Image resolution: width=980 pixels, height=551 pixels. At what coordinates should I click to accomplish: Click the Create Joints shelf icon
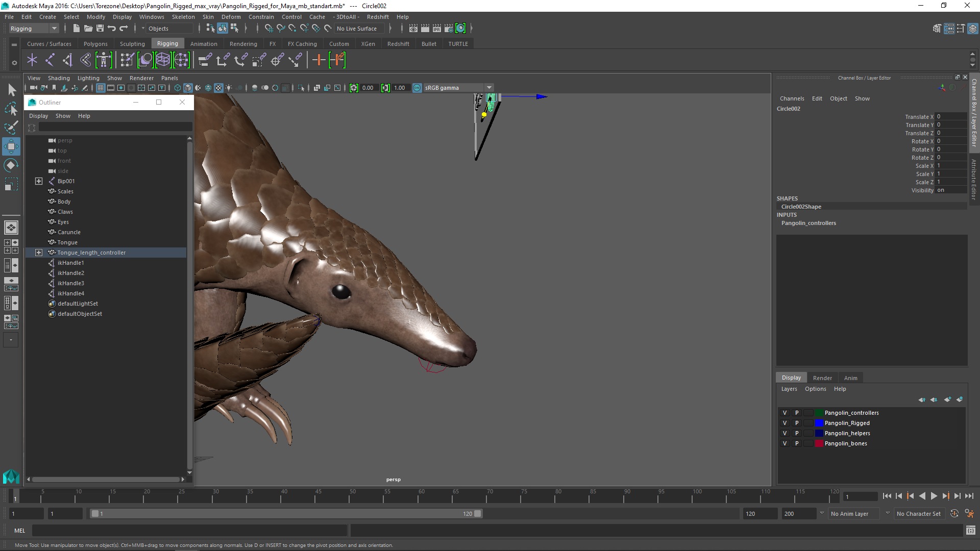coord(50,60)
